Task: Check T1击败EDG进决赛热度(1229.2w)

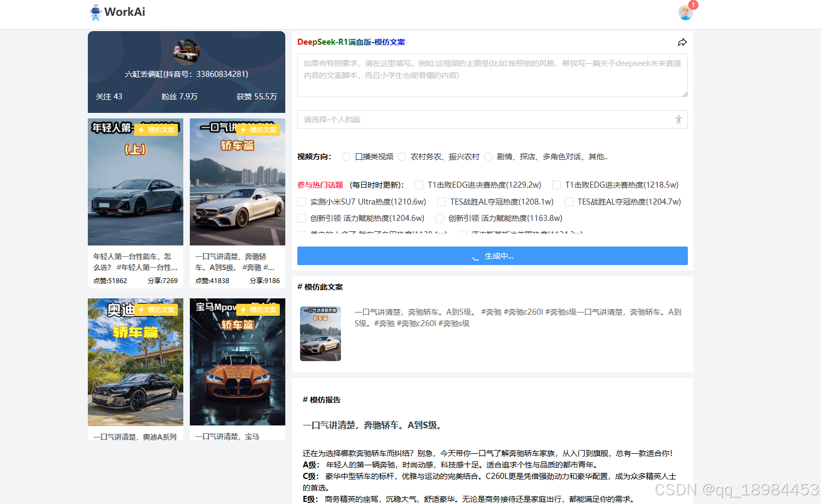Action: click(x=419, y=185)
